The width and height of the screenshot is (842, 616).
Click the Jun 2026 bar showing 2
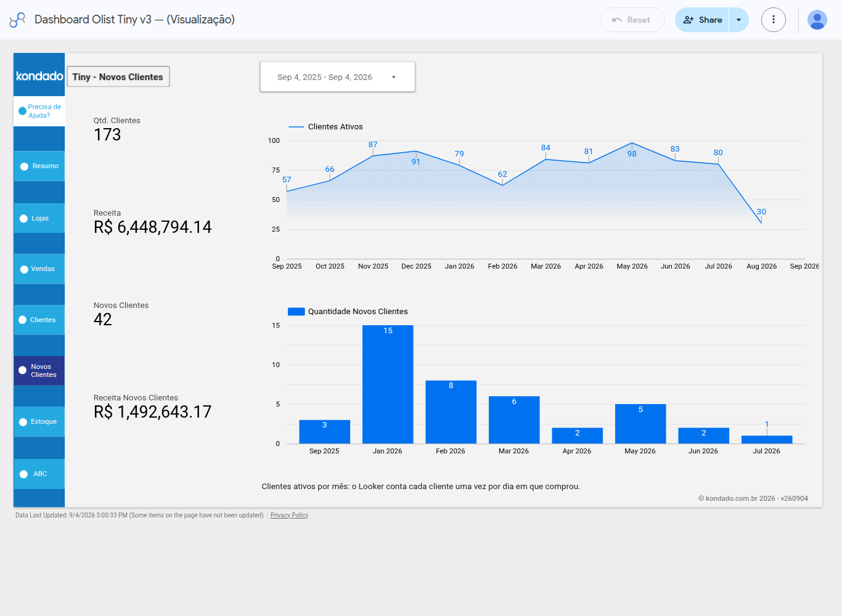pyautogui.click(x=704, y=436)
